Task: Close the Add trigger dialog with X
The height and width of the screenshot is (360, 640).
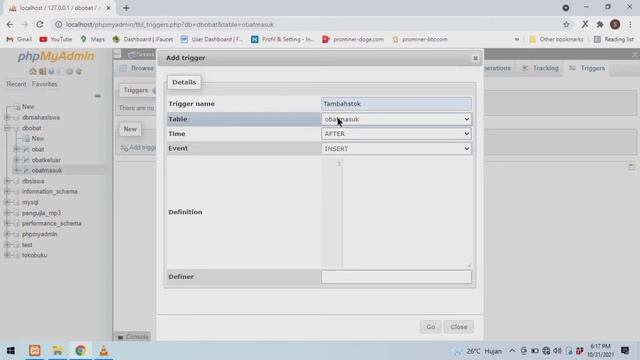Action: tap(475, 58)
